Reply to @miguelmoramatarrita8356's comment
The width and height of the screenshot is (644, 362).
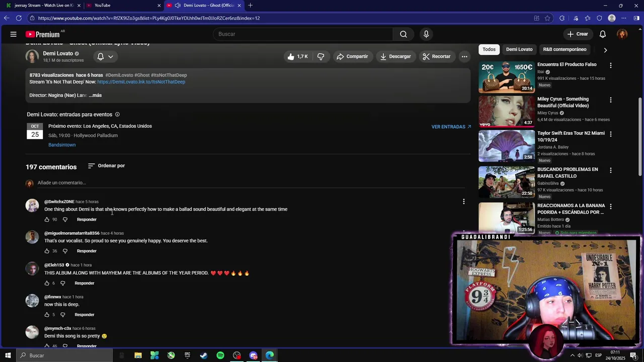87,251
